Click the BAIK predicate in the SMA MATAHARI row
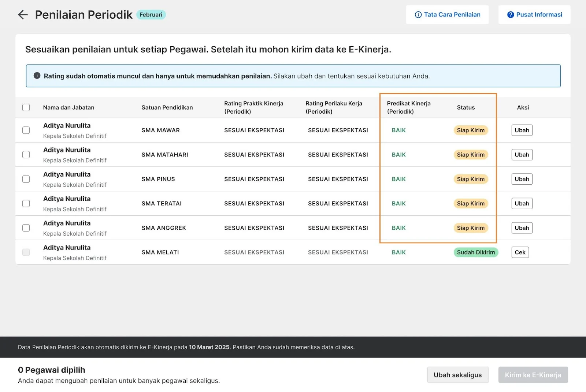The width and height of the screenshot is (586, 392). (399, 155)
